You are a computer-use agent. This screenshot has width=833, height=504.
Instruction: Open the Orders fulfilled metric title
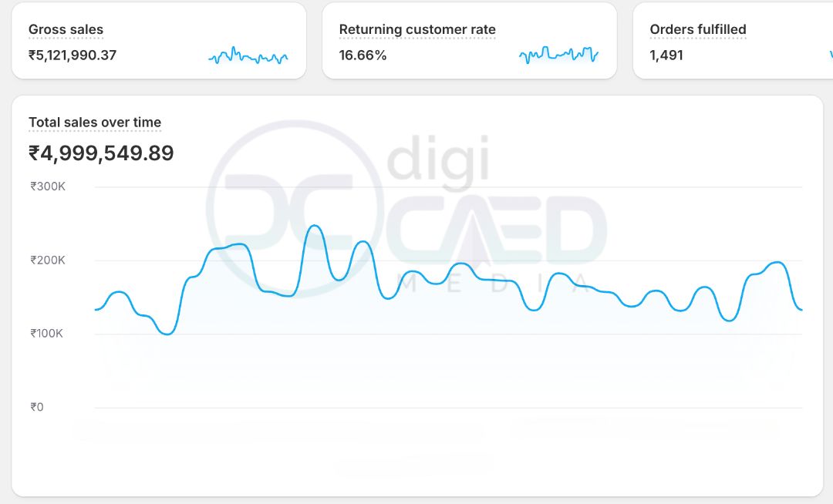[698, 30]
